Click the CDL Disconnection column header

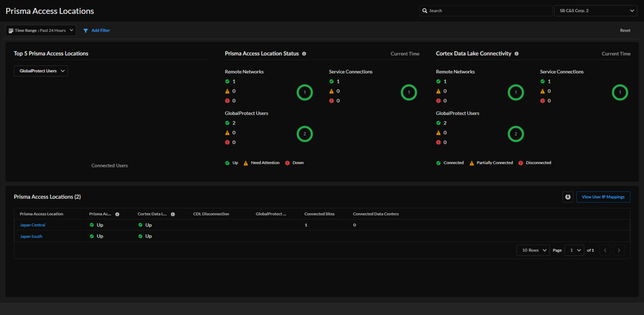tap(211, 214)
